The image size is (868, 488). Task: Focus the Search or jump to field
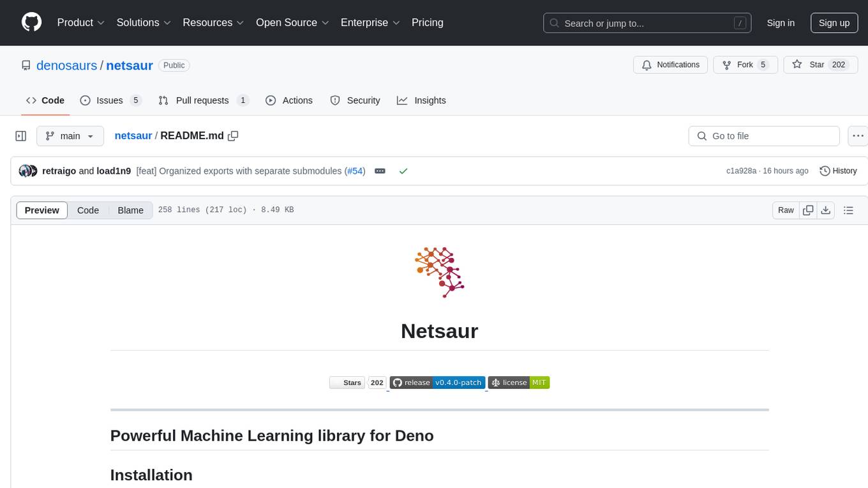(647, 23)
